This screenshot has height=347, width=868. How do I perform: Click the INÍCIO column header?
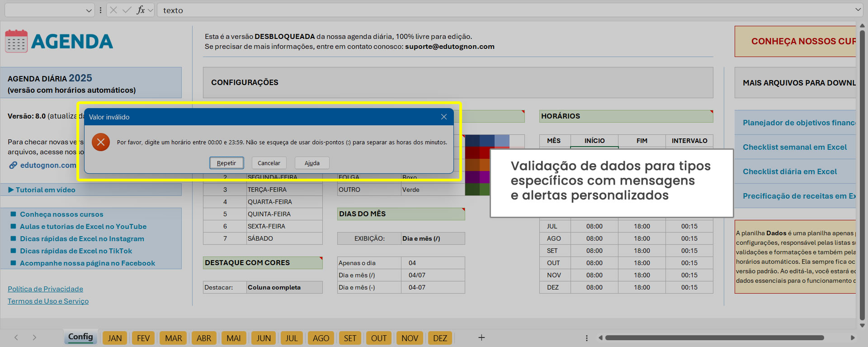594,141
